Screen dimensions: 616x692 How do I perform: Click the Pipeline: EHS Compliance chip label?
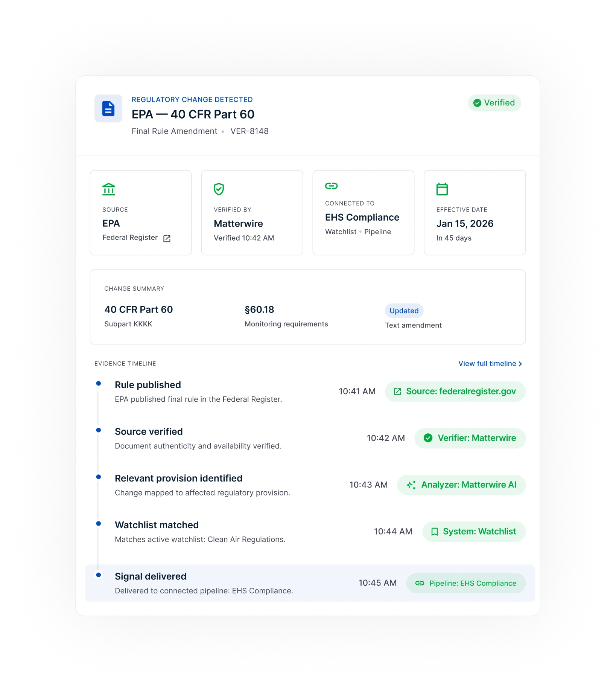[473, 583]
